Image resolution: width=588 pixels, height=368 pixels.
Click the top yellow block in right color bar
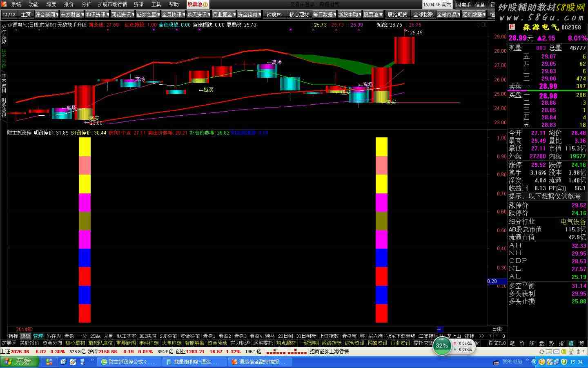tap(381, 147)
